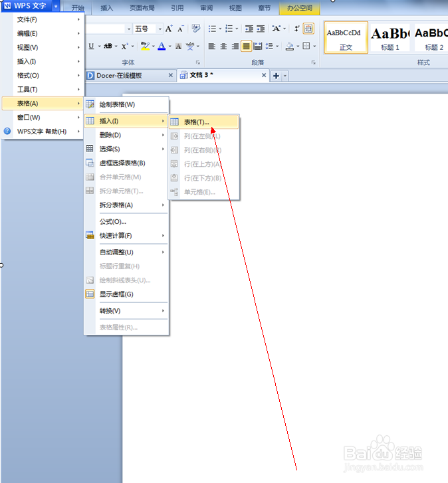Close the 文档 3 document tab

point(264,75)
